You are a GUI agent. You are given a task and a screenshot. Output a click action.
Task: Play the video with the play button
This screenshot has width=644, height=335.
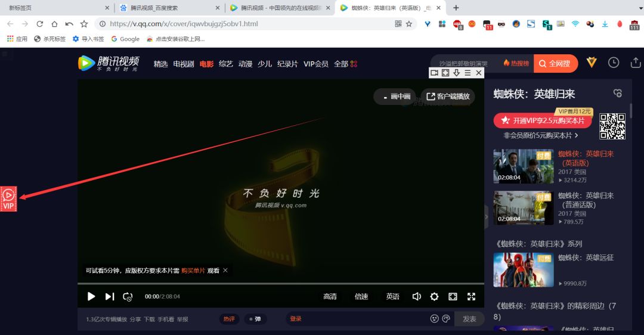pos(91,296)
